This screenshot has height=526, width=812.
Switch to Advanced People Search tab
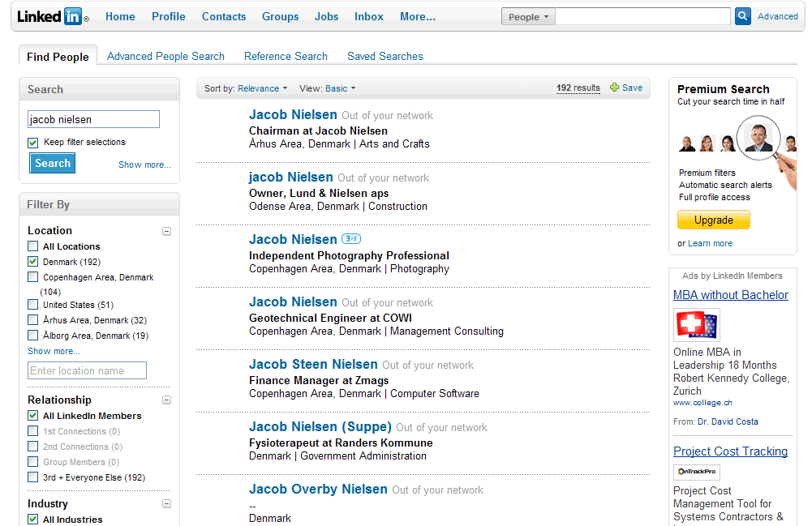pyautogui.click(x=165, y=56)
